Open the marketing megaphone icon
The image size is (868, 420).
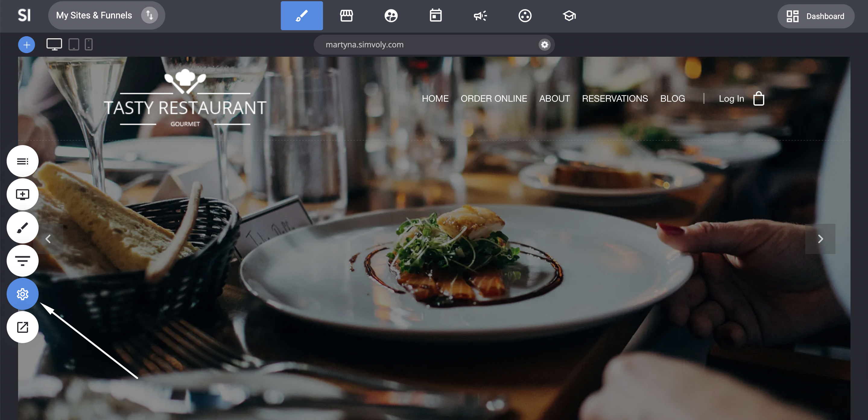click(480, 15)
